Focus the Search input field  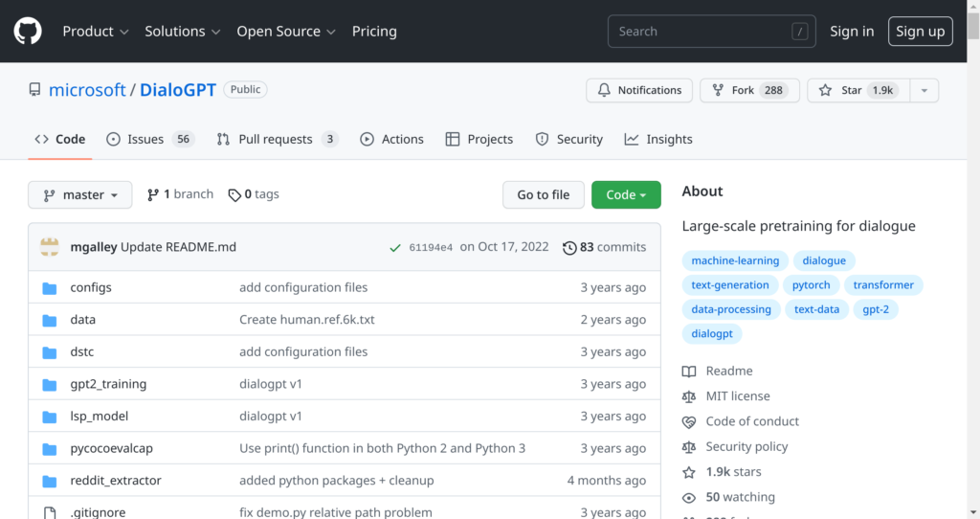pos(711,32)
